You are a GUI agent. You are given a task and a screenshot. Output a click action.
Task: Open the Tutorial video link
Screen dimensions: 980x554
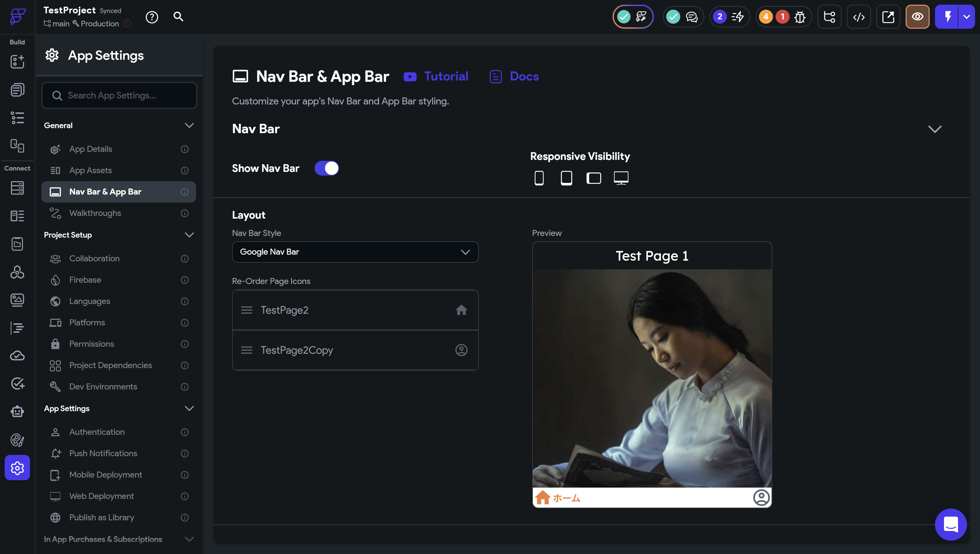(446, 76)
